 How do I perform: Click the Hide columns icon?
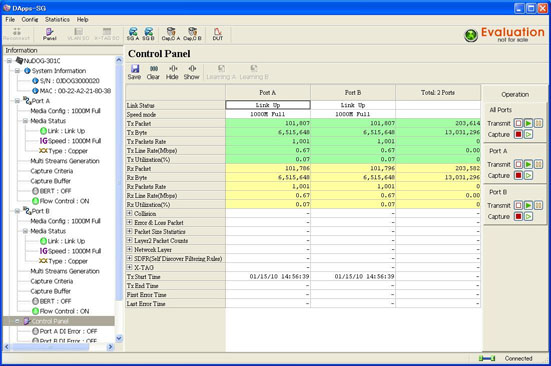click(172, 72)
